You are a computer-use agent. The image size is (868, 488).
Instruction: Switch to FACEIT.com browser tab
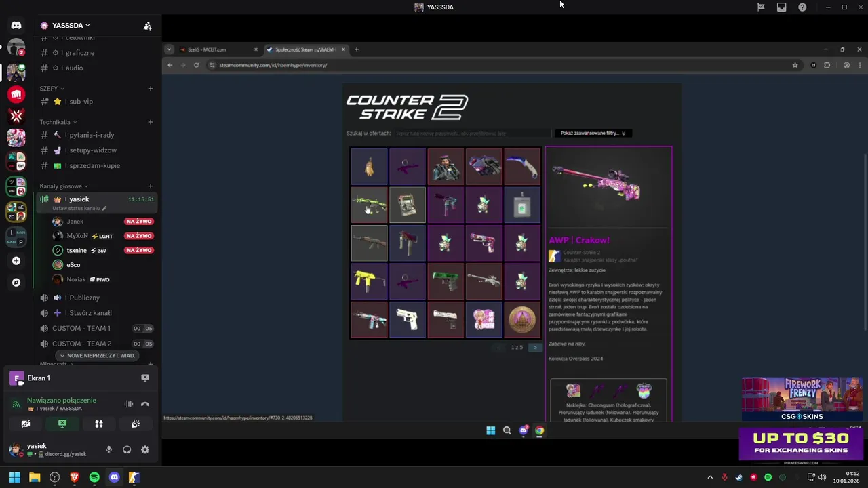[218, 49]
